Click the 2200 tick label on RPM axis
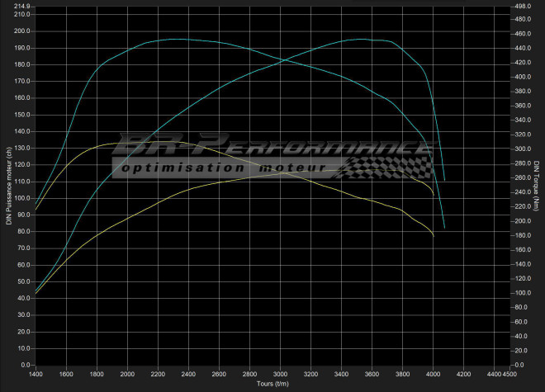 159,375
